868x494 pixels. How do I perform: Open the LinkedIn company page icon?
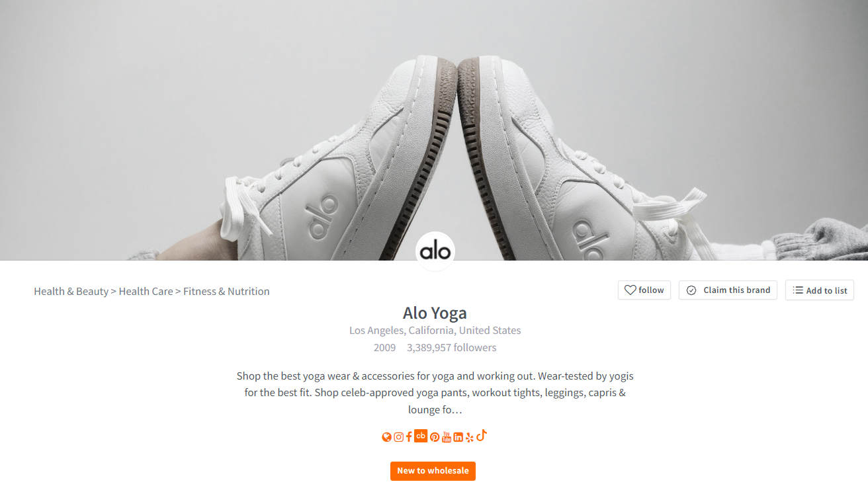pyautogui.click(x=458, y=437)
